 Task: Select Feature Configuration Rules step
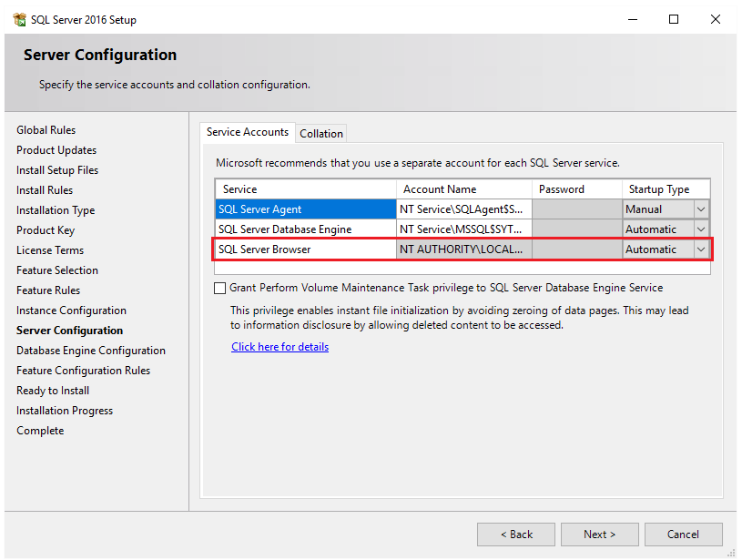click(83, 371)
